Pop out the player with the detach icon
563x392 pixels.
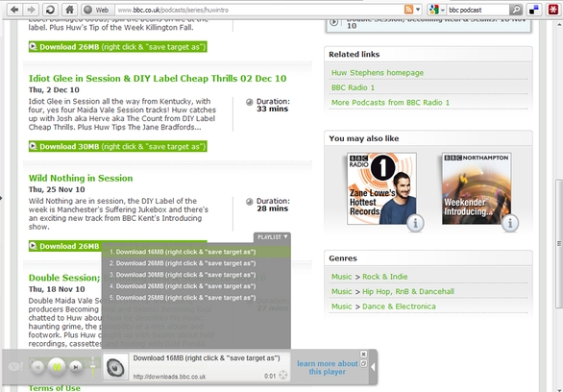[363, 363]
